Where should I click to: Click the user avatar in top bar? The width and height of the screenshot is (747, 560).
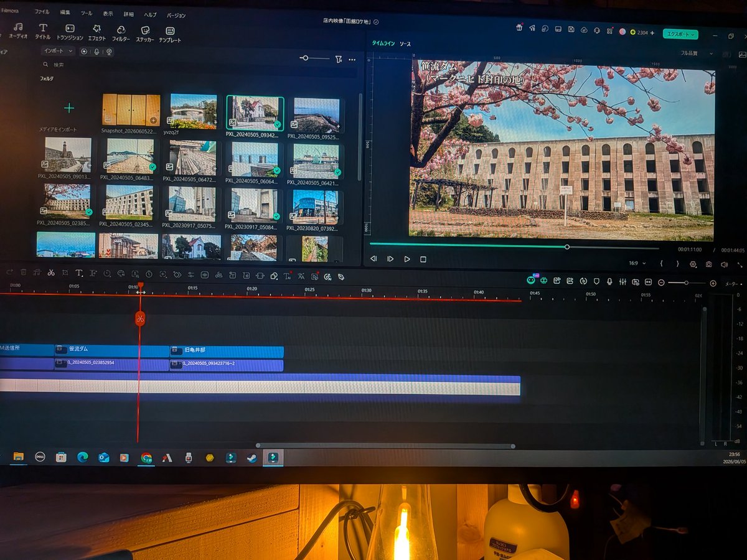622,31
